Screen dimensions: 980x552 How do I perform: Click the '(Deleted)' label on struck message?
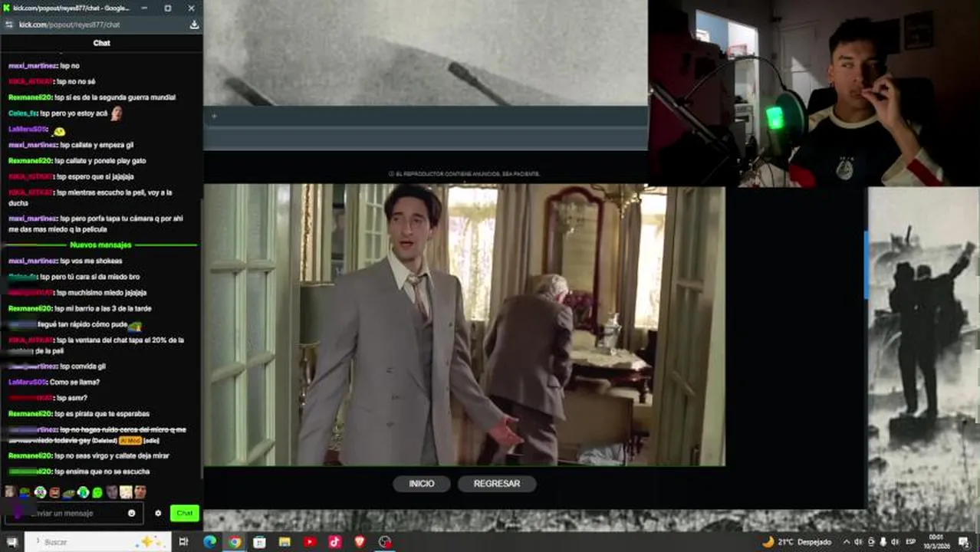104,441
